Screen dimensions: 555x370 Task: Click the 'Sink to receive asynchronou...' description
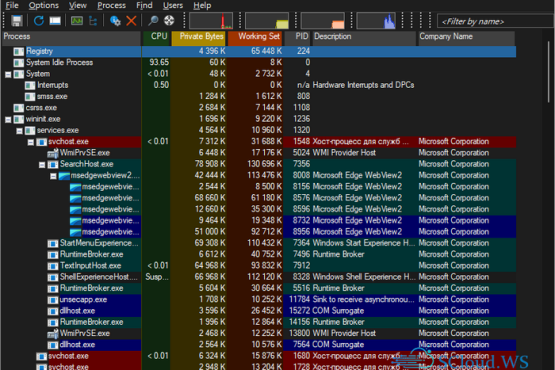(x=363, y=300)
